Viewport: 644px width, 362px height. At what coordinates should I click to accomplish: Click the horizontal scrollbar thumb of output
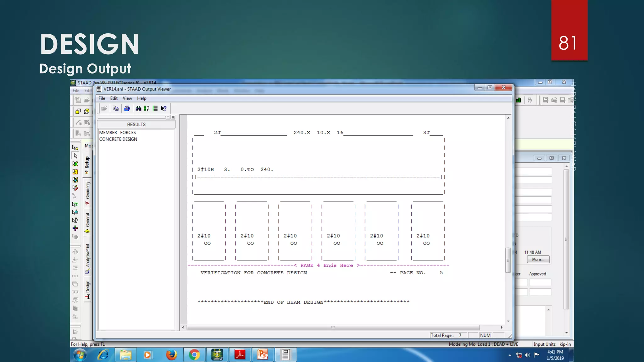[333, 327]
